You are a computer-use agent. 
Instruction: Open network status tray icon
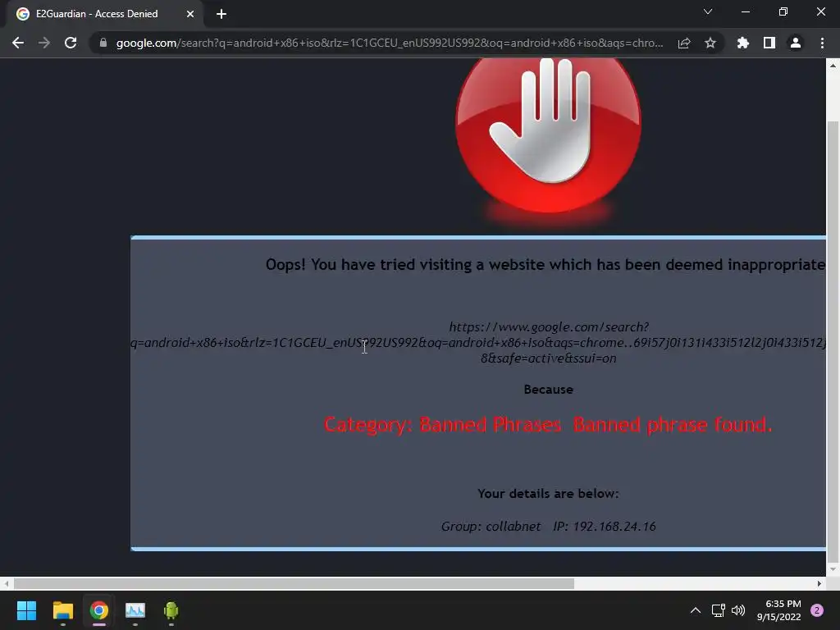tap(718, 610)
